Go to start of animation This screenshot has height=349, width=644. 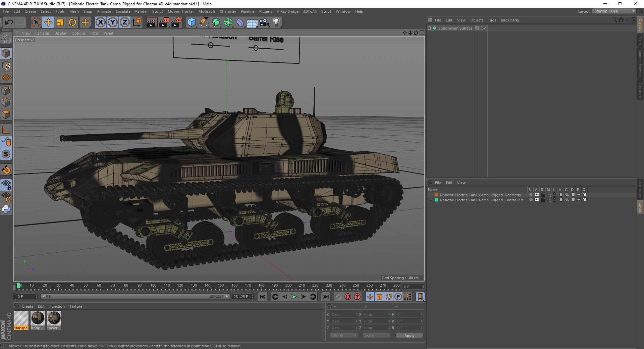(x=263, y=297)
